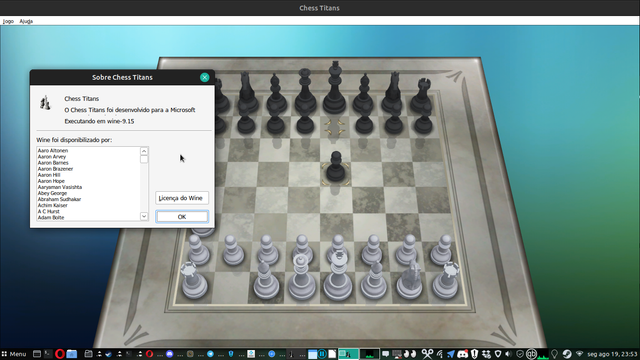The width and height of the screenshot is (640, 360).
Task: Select Abey George in the list
Action: pyautogui.click(x=52, y=193)
